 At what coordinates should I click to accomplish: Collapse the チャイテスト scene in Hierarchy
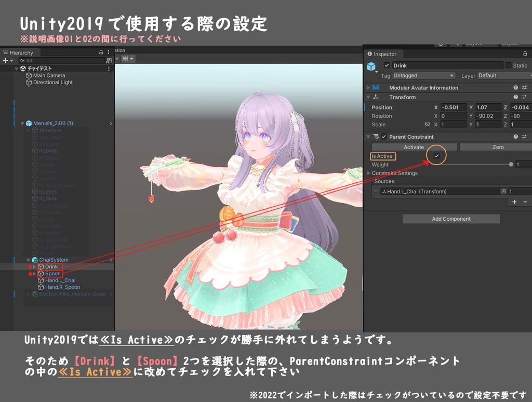16,69
